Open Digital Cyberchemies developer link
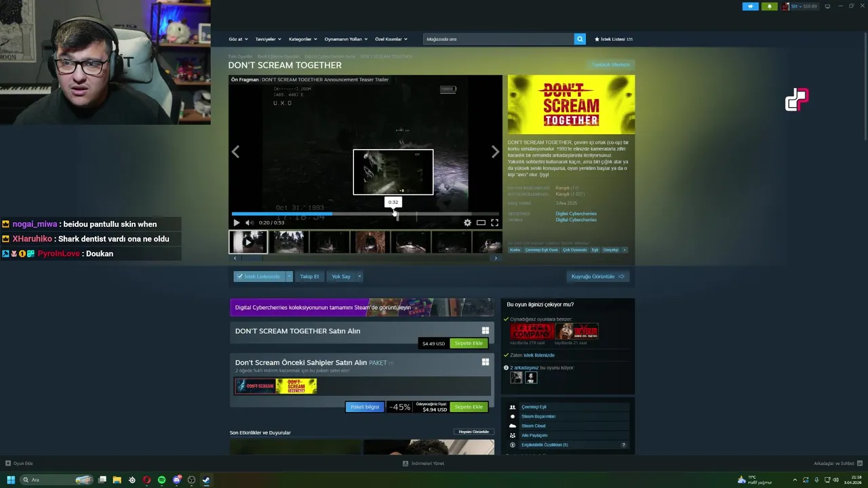 pos(576,214)
